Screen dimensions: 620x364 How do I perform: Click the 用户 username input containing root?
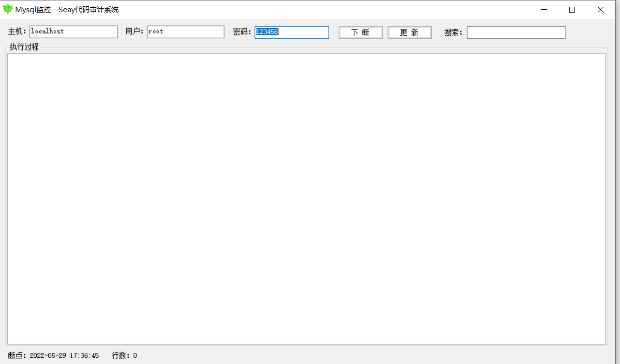(185, 31)
